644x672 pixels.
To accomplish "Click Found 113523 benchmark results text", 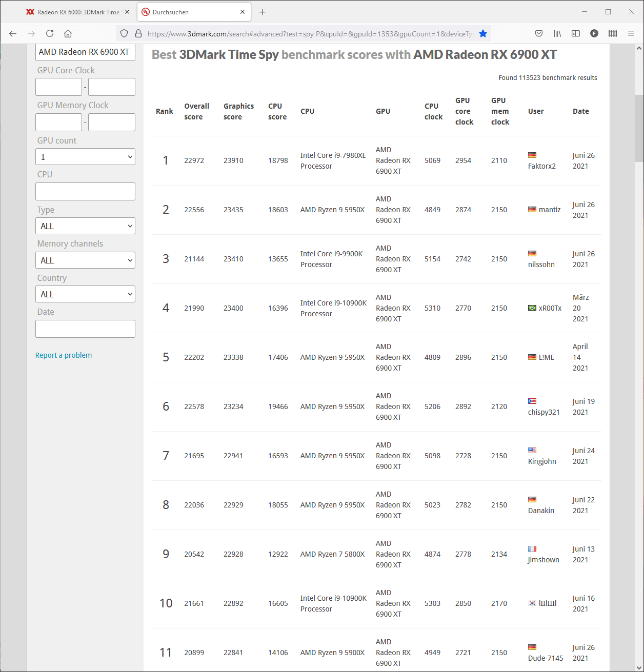I will 548,78.
